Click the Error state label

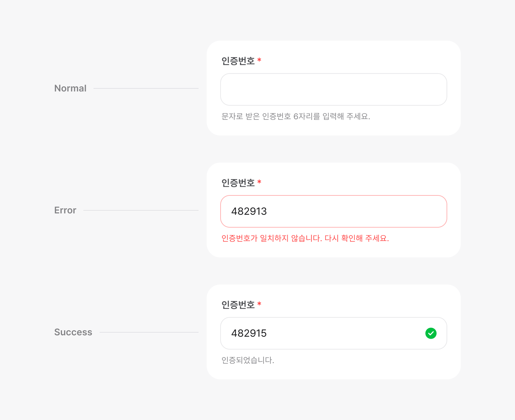(x=65, y=210)
